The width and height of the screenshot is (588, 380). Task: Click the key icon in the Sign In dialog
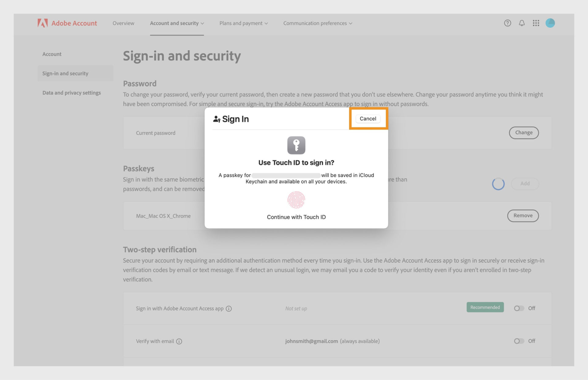[296, 145]
